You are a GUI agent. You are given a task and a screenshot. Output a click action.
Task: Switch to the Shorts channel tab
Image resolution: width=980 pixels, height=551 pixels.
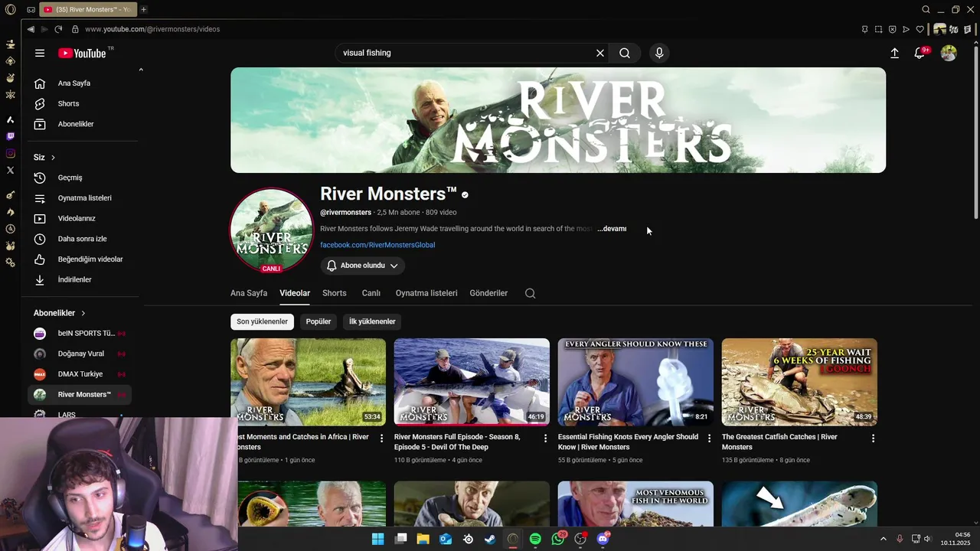335,293
